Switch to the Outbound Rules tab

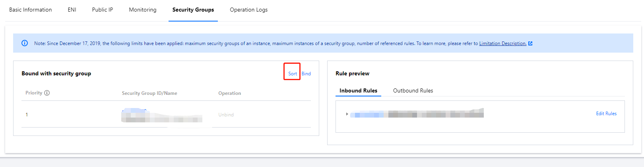pyautogui.click(x=413, y=90)
